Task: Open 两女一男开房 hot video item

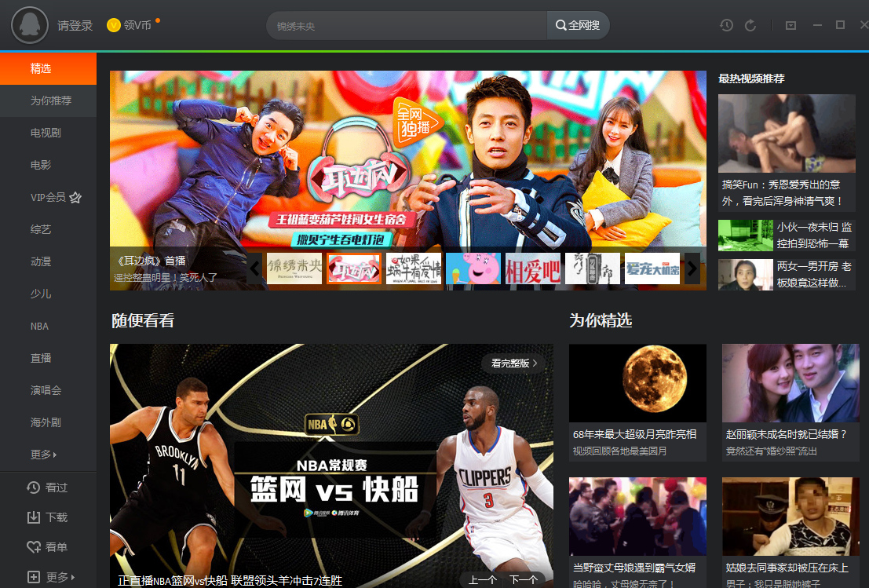Action: click(x=787, y=274)
